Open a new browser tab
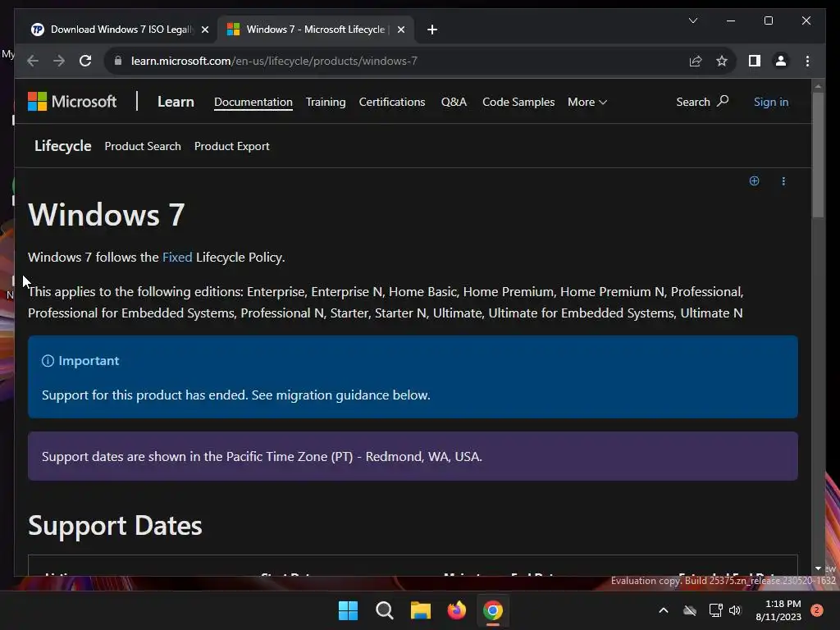The image size is (840, 630). [432, 30]
